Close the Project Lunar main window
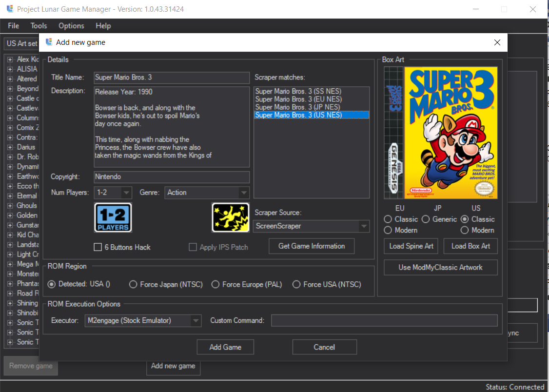The height and width of the screenshot is (392, 549). pos(532,9)
